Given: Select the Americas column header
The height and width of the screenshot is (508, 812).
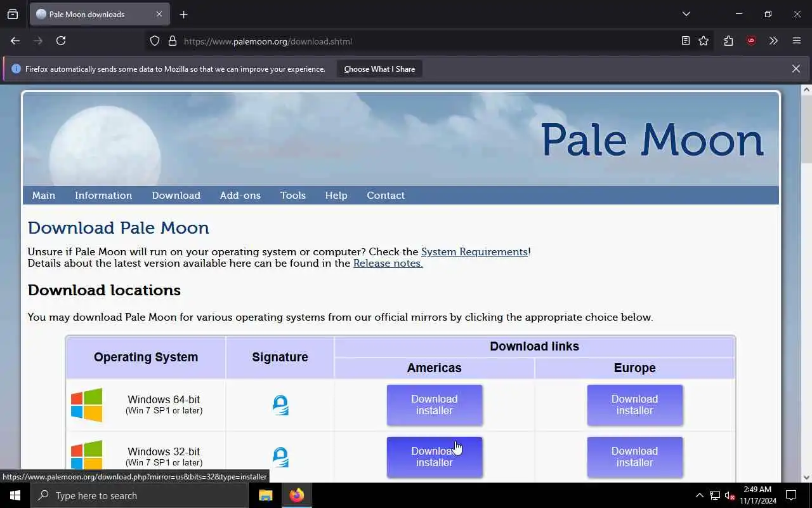Looking at the screenshot, I should pyautogui.click(x=435, y=368).
